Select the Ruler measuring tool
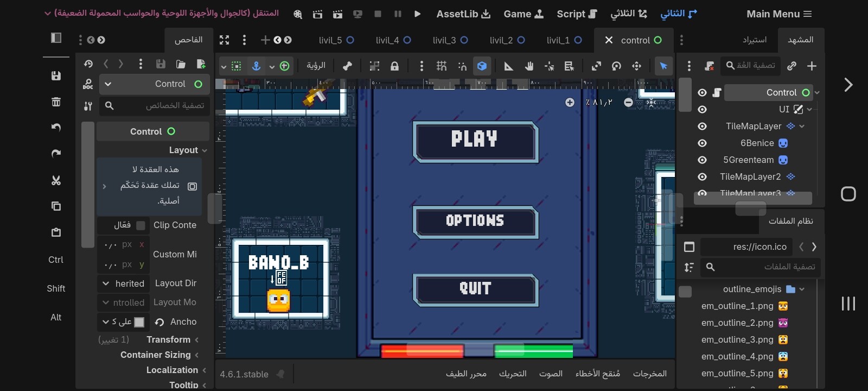This screenshot has height=391, width=868. [x=508, y=66]
